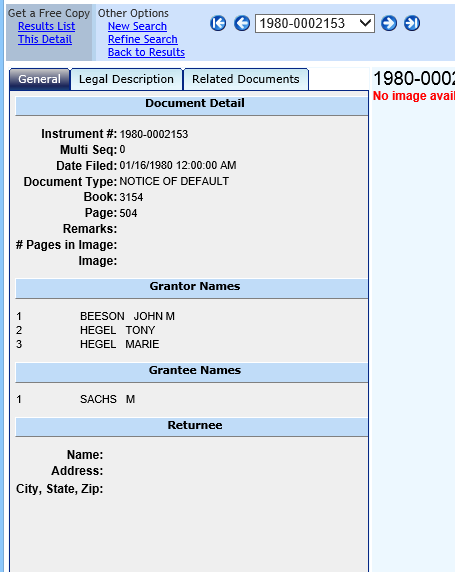Viewport: 455px width, 572px height.
Task: Open the Legal Description tab
Action: click(126, 79)
